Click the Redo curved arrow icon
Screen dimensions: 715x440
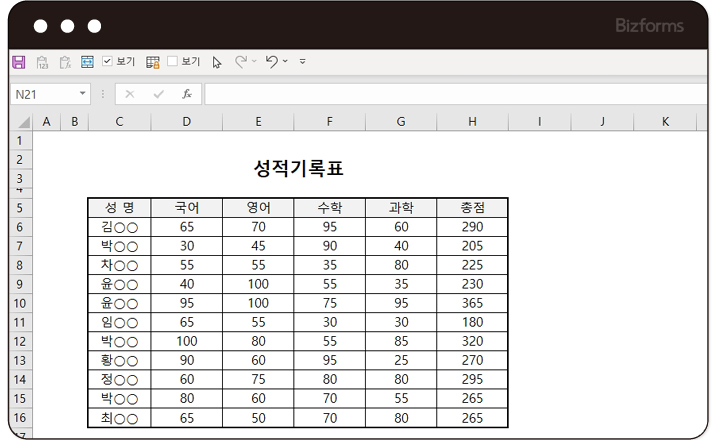[241, 61]
